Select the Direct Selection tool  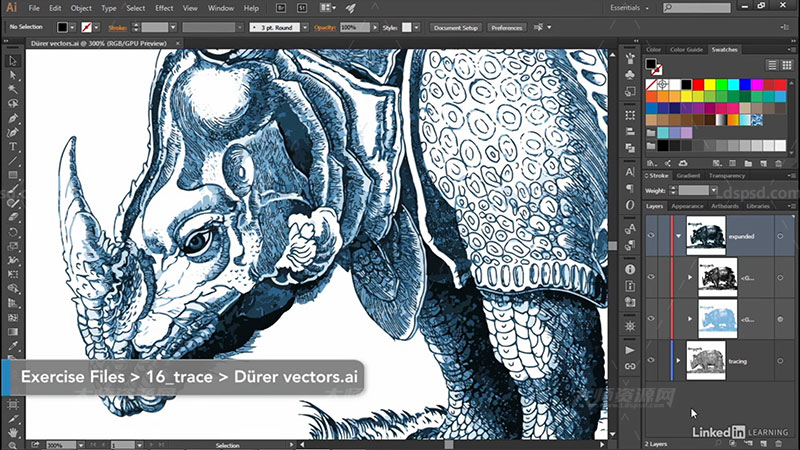click(x=13, y=75)
